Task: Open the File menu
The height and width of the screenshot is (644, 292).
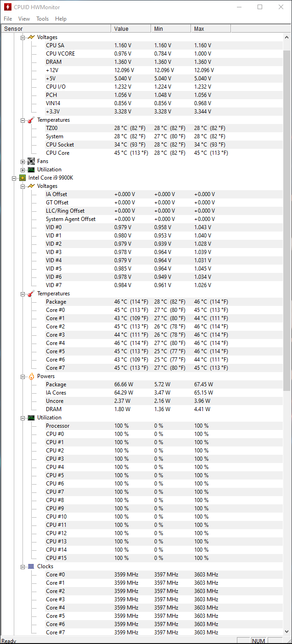Action: [x=8, y=19]
